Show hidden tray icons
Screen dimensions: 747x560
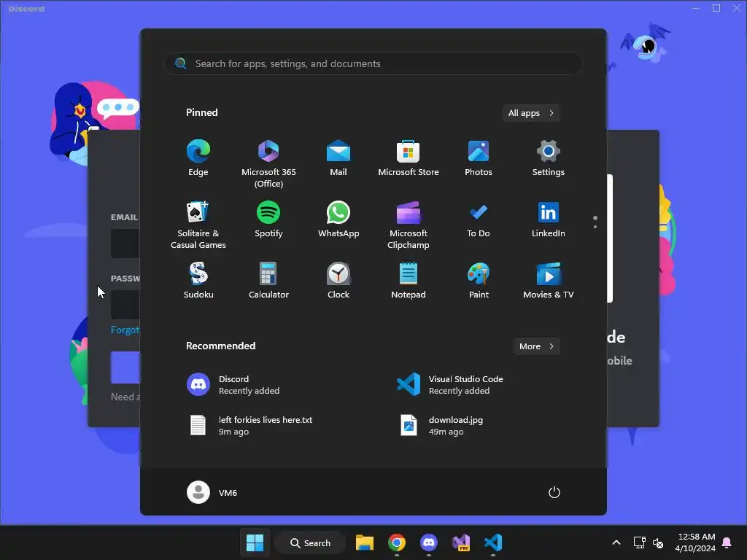pyautogui.click(x=616, y=542)
